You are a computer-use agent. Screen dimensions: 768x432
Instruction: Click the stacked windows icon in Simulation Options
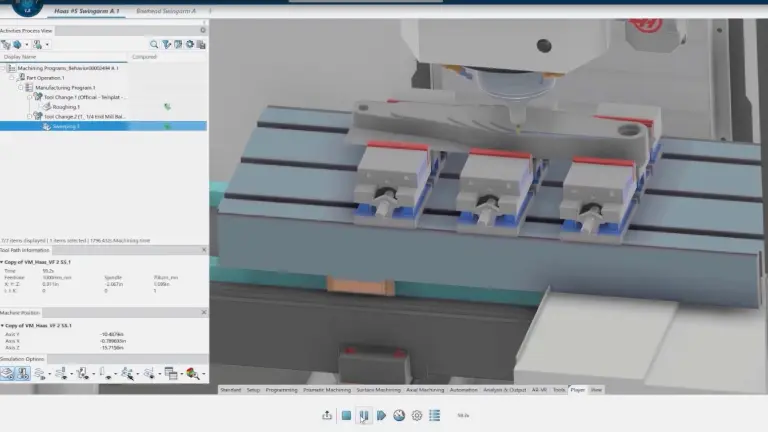coord(171,374)
